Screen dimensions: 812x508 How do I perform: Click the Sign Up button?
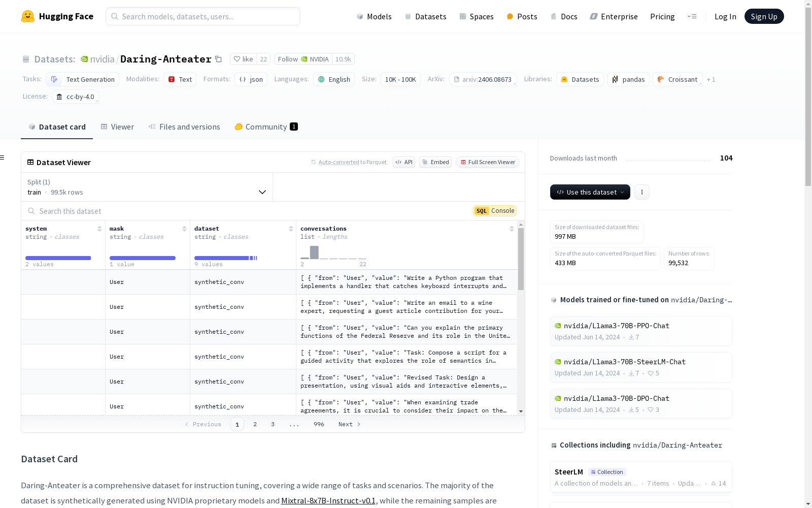coord(764,16)
